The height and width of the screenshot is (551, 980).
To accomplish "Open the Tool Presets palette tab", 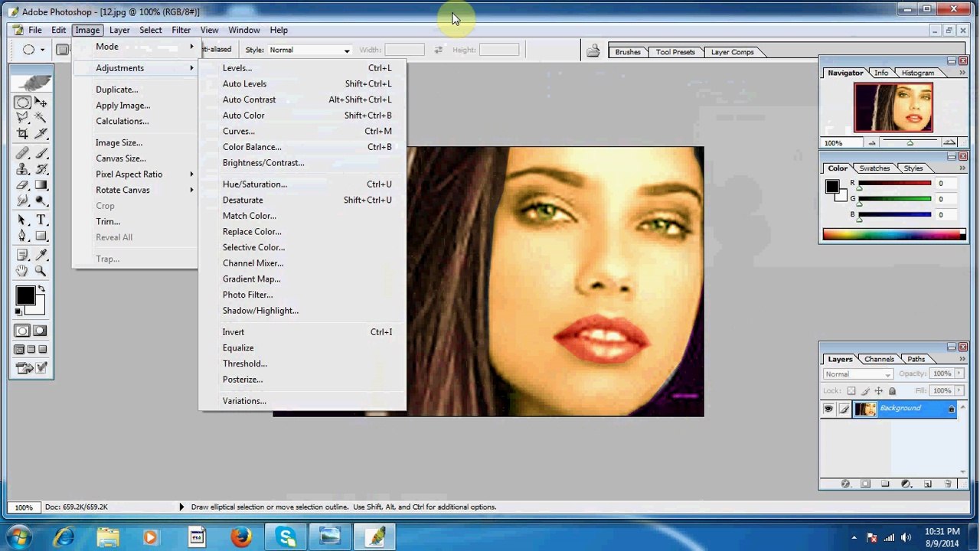I will tap(675, 52).
